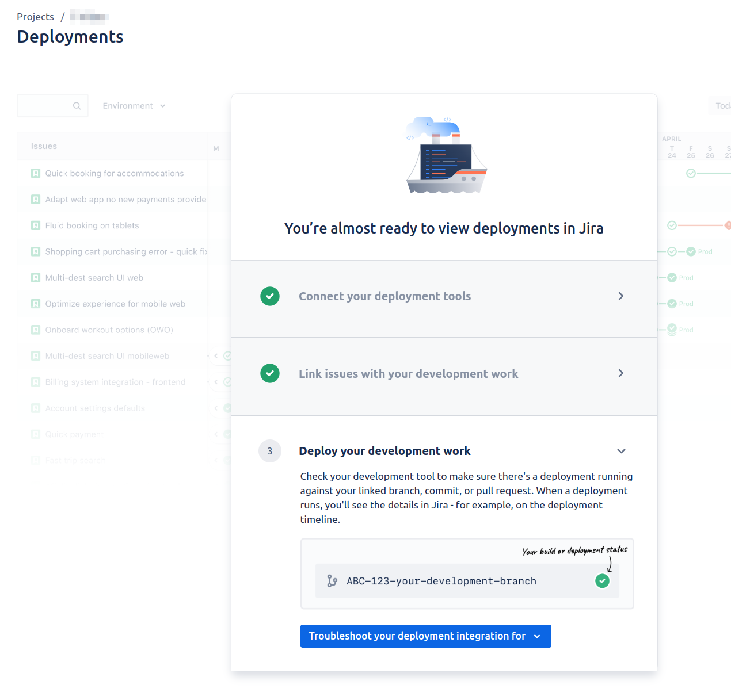731x700 pixels.
Task: Click the git branch icon beside ABC-123
Action: (332, 581)
